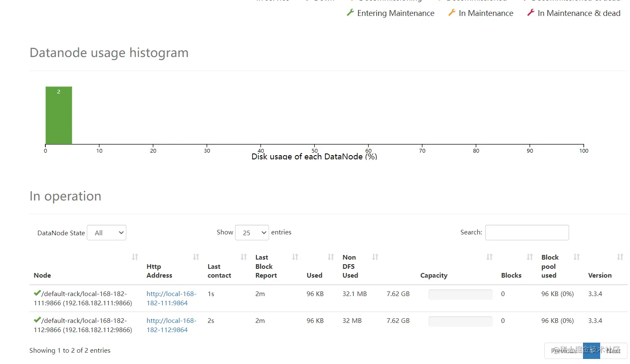Click the green histogram bar labeled 2
This screenshot has height=364, width=630.
(59, 115)
